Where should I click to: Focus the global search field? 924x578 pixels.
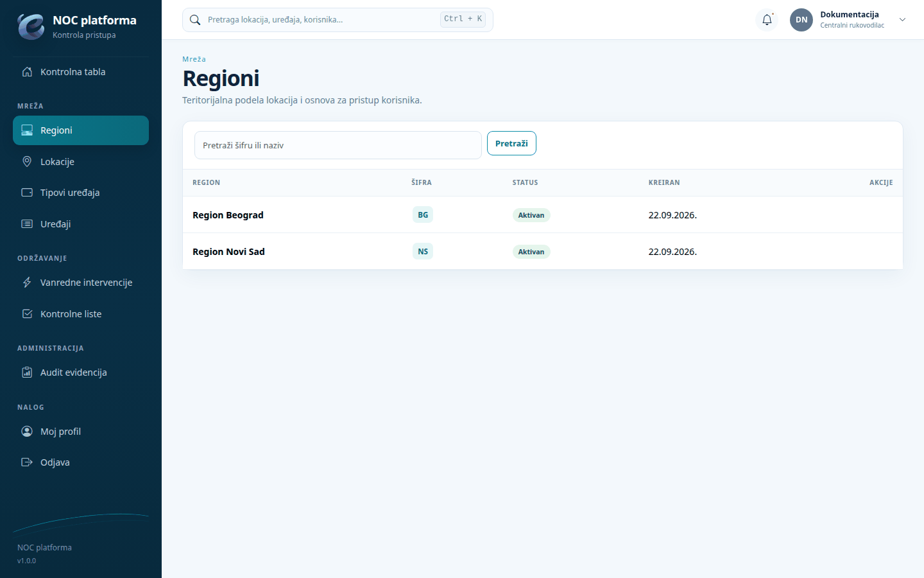point(338,20)
